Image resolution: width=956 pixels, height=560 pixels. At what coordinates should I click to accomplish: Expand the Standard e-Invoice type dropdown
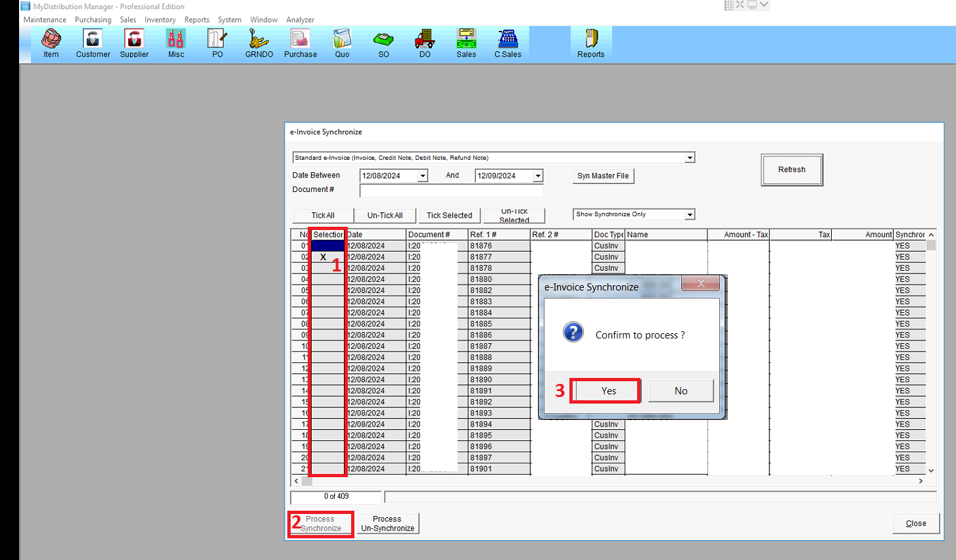tap(690, 158)
